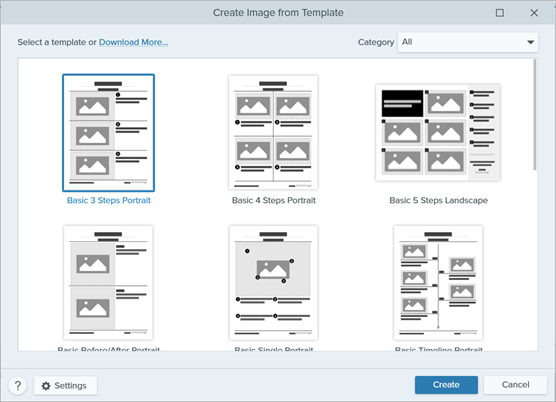The width and height of the screenshot is (556, 402).
Task: Close the Create Image from Template dialog
Action: (534, 13)
